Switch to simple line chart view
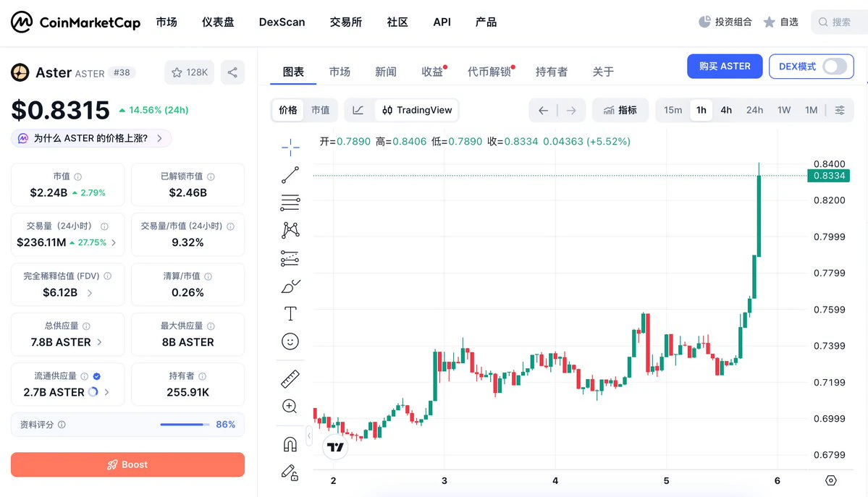Screen dimensions: 868x497 coord(358,110)
